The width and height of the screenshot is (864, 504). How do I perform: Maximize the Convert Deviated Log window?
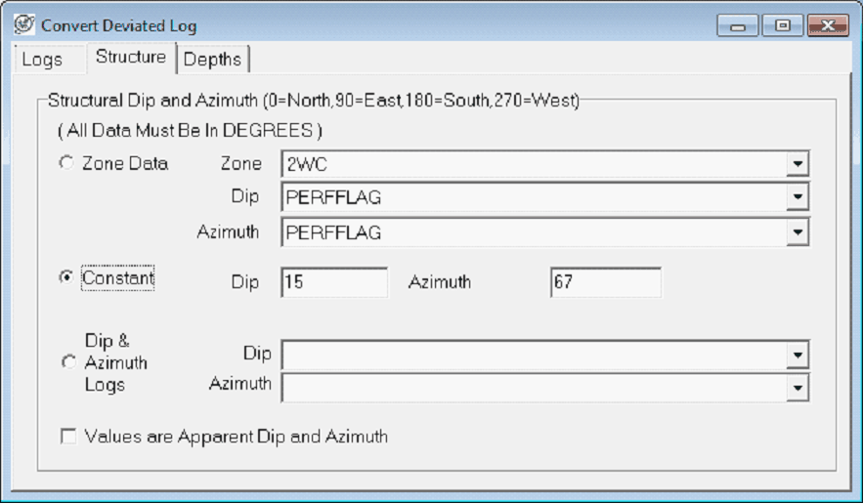(x=783, y=25)
